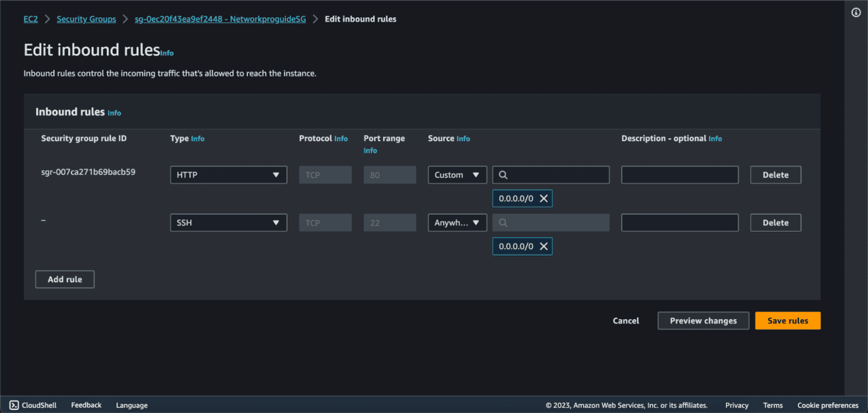Go to EC2 breadcrumb link
Image resolution: width=868 pixels, height=413 pixels.
[x=31, y=19]
